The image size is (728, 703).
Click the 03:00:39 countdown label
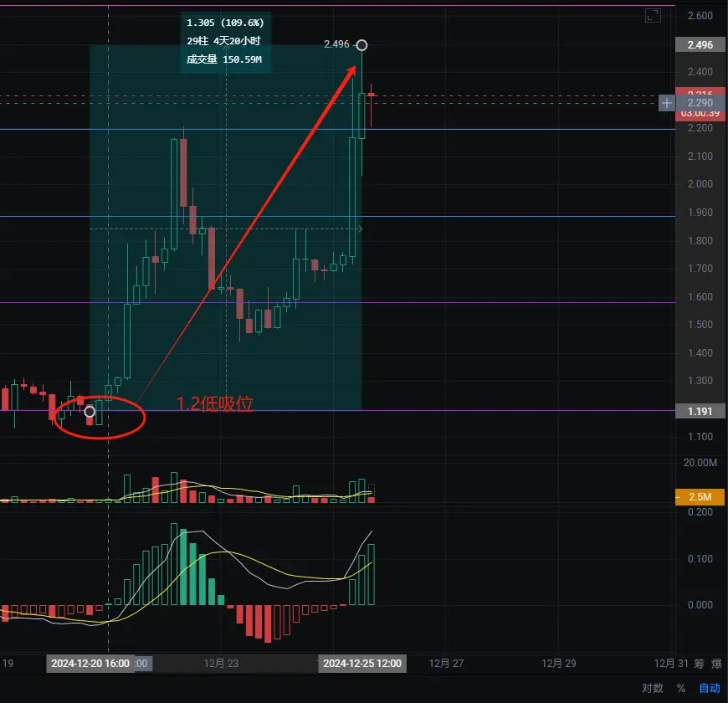[700, 115]
